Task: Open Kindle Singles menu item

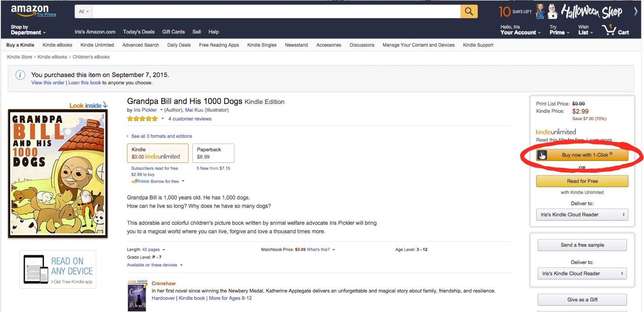Action: coord(262,45)
